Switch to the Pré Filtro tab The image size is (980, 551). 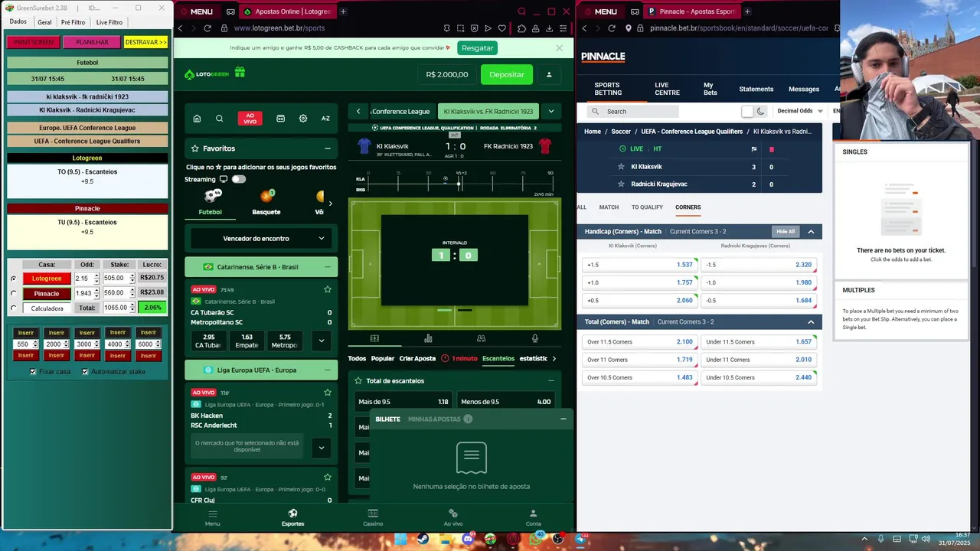(73, 22)
